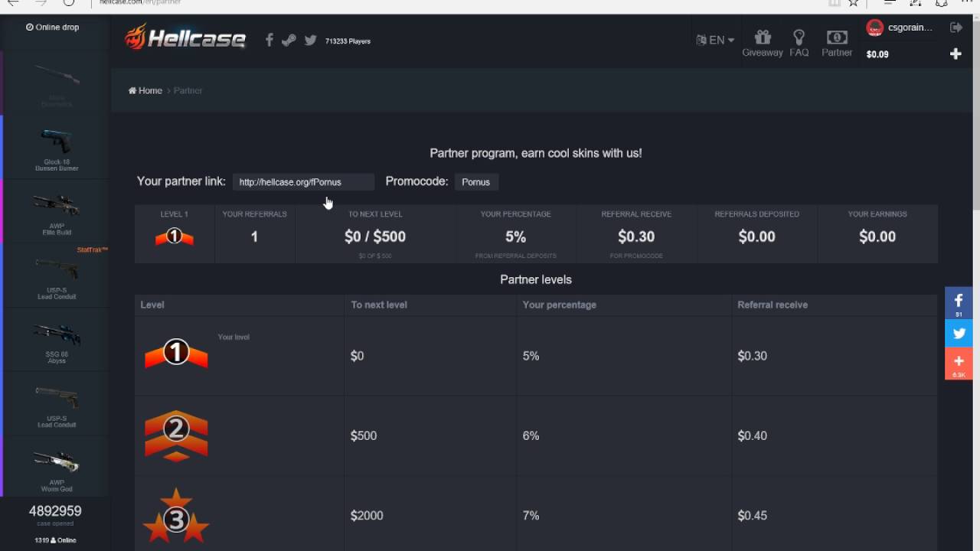
Task: Open the Hellcase Steam group icon
Action: [289, 41]
